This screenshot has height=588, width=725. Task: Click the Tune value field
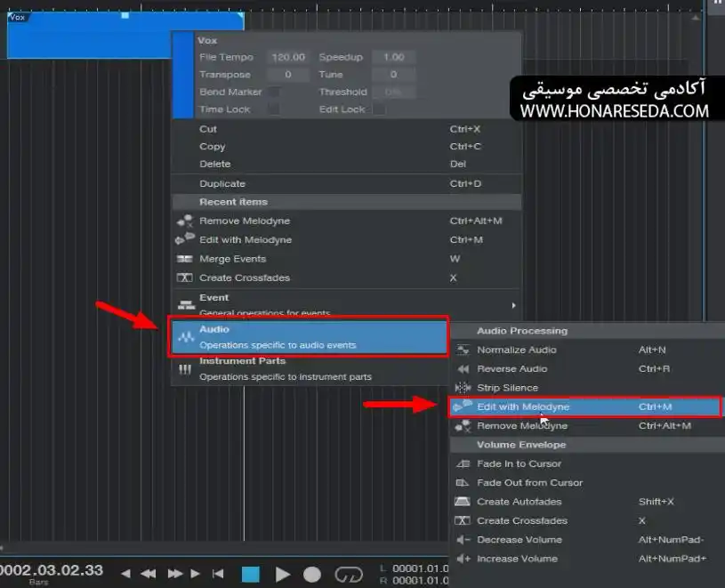(394, 75)
